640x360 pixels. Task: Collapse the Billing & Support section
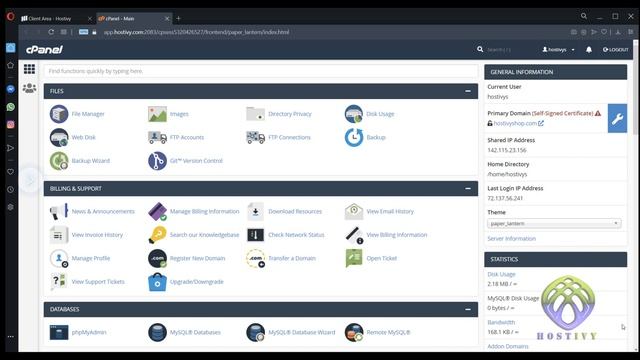pos(468,189)
